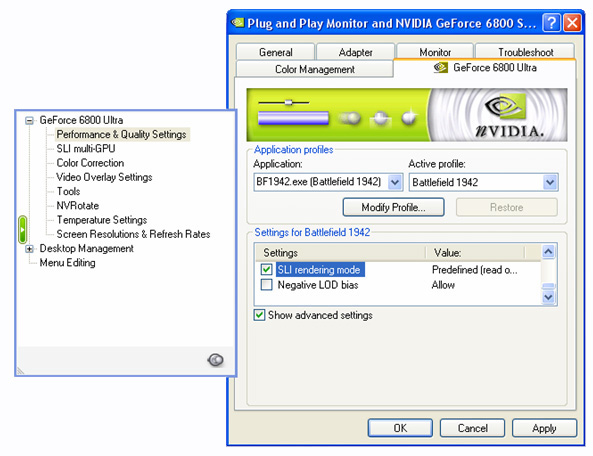Click the NVIDIA eye icon in the side panel
593x456 pixels.
pos(216,360)
